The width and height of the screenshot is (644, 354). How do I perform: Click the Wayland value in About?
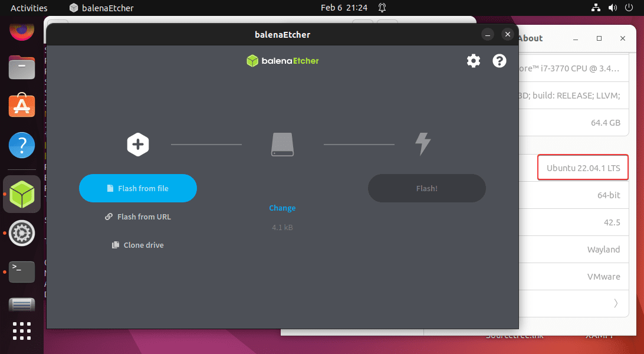(603, 250)
